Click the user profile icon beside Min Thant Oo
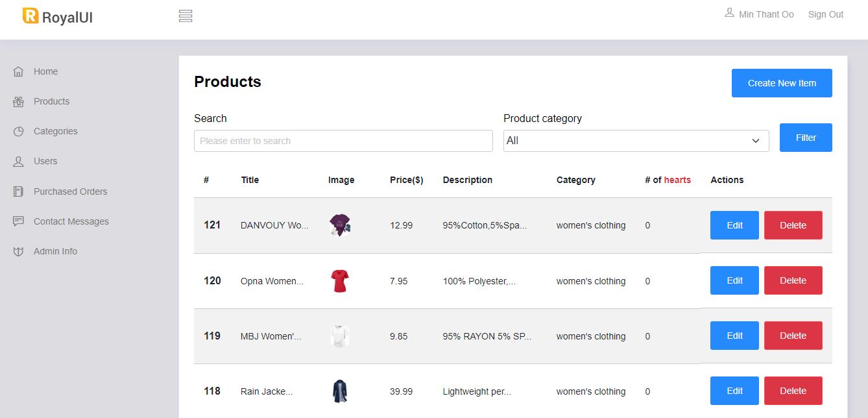The width and height of the screenshot is (868, 418). [x=729, y=13]
